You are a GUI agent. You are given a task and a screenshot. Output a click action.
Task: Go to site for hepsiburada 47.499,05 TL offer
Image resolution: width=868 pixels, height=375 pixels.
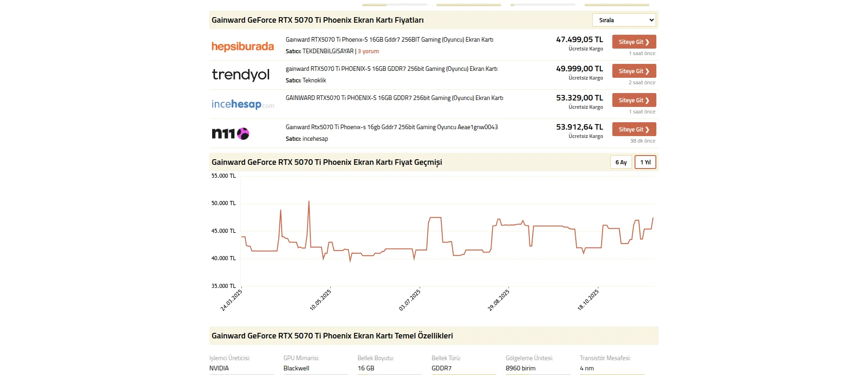point(634,42)
